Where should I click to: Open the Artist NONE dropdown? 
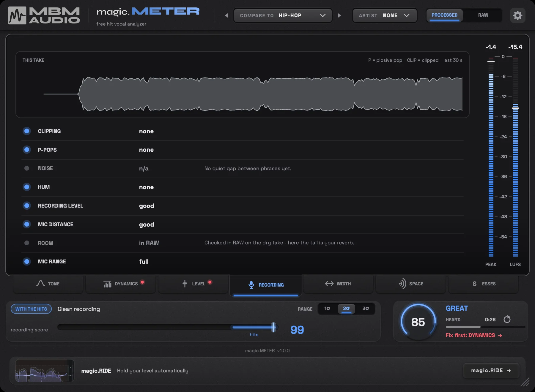[x=385, y=15]
